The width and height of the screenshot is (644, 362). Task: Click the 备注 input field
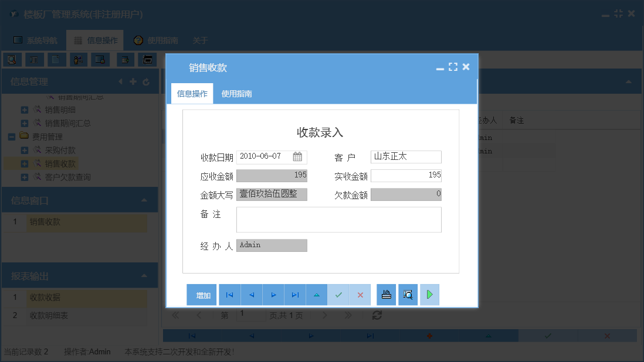pos(338,219)
